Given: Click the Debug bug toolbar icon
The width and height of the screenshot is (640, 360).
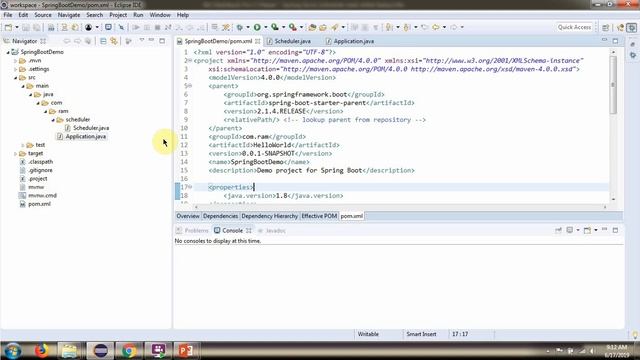Looking at the screenshot, I should [x=240, y=27].
